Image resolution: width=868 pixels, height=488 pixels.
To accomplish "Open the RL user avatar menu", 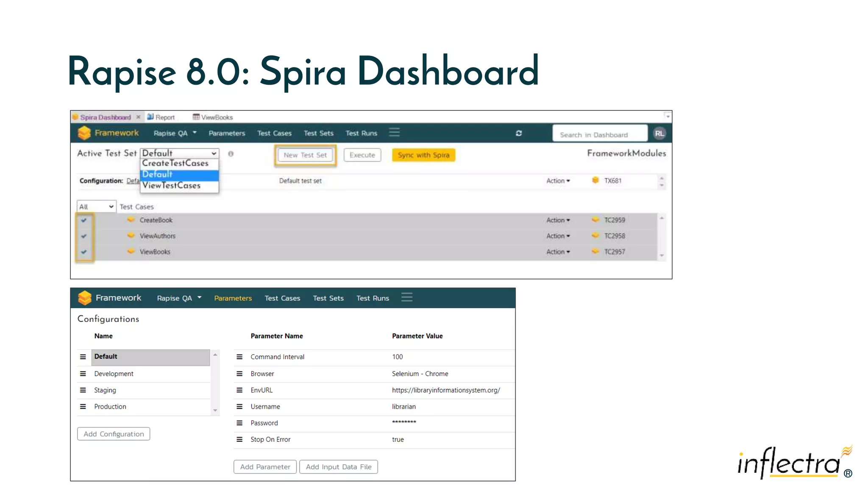I will click(659, 133).
